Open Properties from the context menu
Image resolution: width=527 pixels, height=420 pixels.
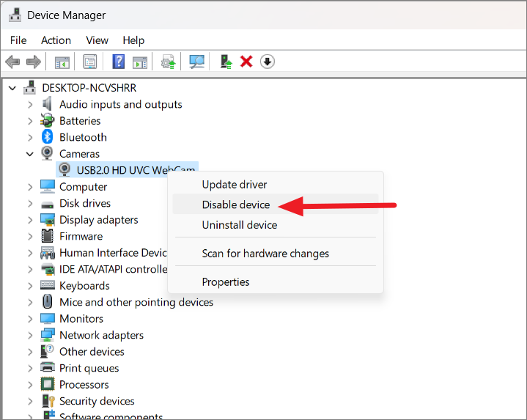[276, 282]
